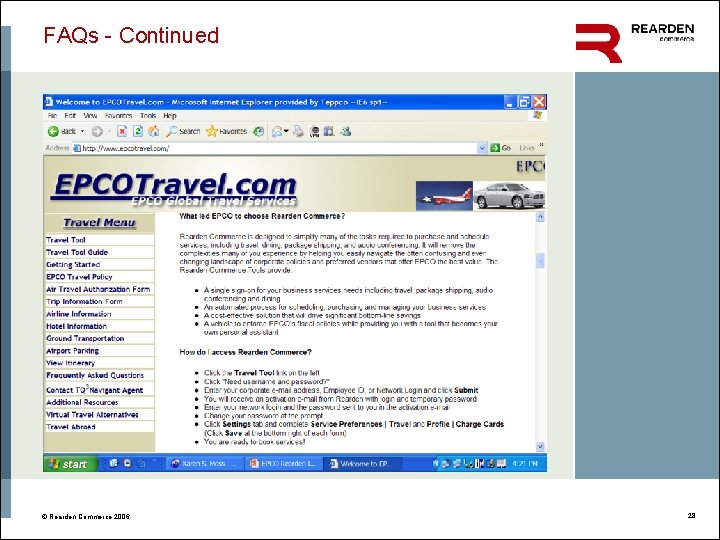Screen dimensions: 720x540
Task: Click the Travel Menu heading
Action: point(99,223)
